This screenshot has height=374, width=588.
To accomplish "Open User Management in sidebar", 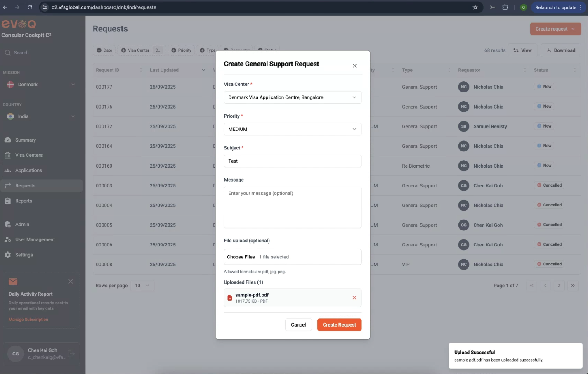I will 35,240.
